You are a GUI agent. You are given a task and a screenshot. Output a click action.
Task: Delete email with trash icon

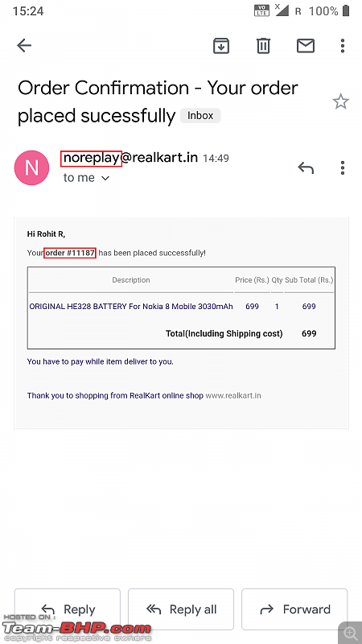coord(263,46)
